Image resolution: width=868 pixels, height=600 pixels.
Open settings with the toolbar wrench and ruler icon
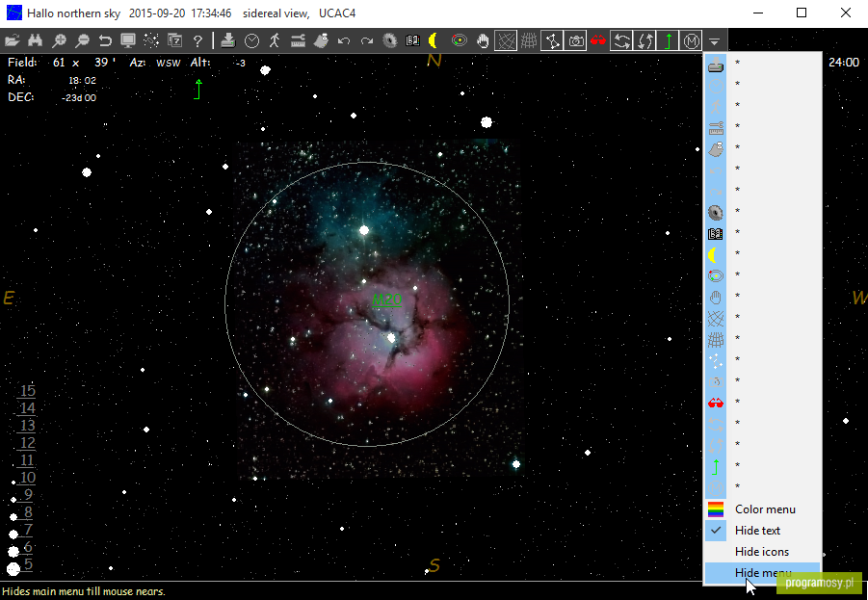pos(298,40)
